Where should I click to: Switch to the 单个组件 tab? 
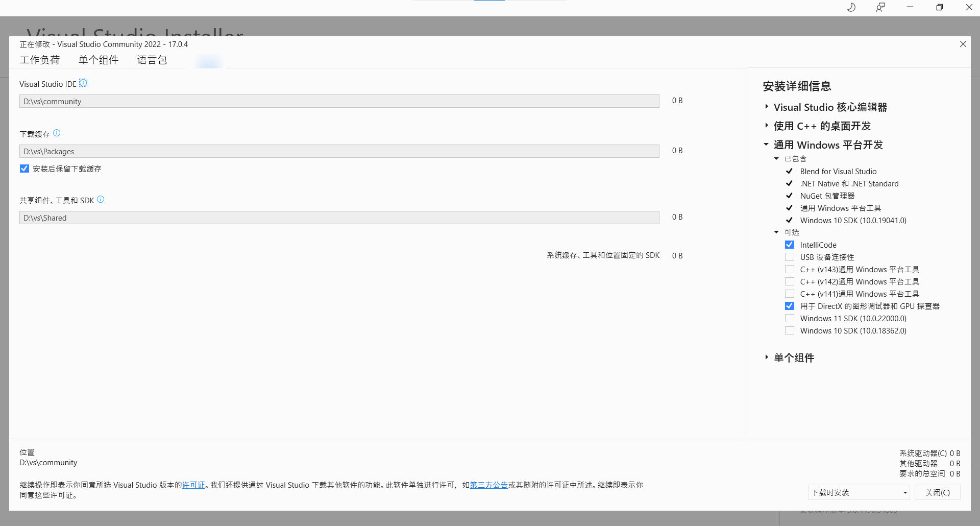point(99,60)
